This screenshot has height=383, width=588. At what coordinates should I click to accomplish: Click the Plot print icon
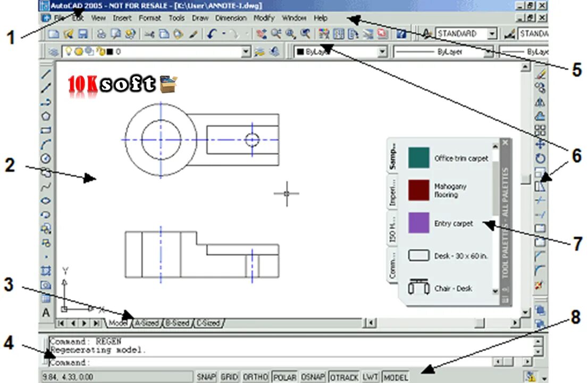(101, 34)
